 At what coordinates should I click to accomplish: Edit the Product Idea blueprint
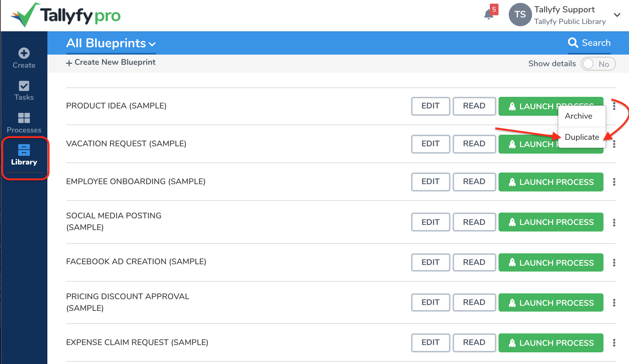pos(430,106)
